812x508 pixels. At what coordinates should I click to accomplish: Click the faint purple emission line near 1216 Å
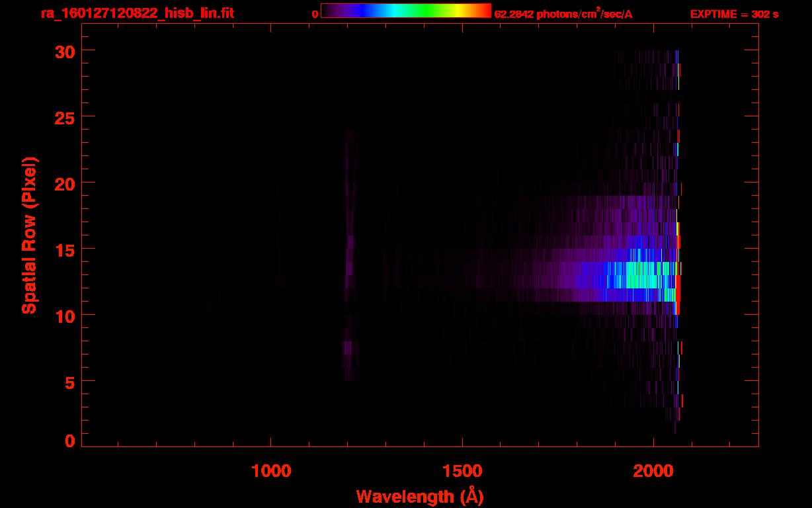point(350,255)
